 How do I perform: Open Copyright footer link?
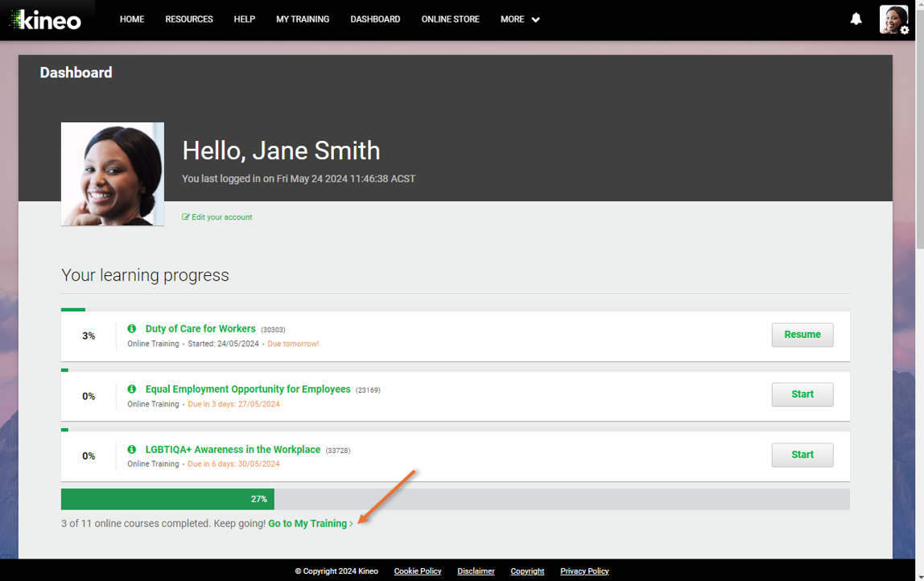[527, 571]
